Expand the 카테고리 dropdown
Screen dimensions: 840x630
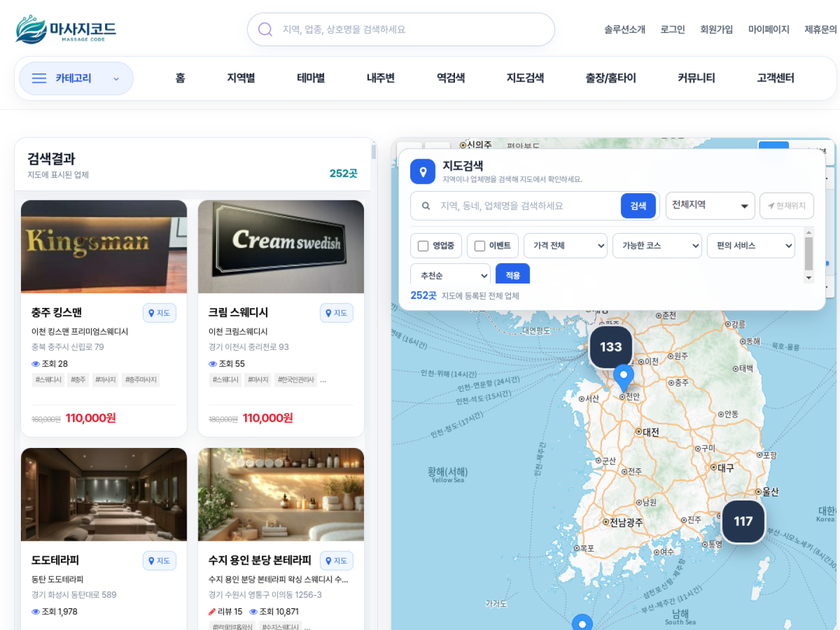click(x=76, y=78)
